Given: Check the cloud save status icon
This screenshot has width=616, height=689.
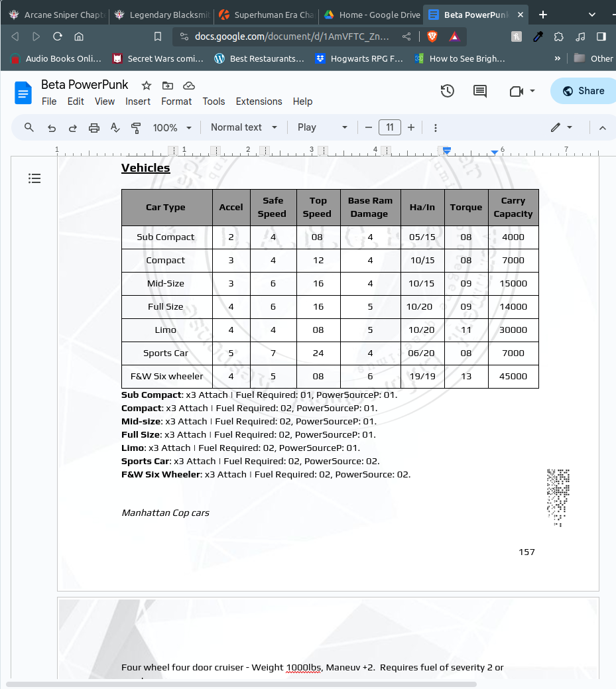Looking at the screenshot, I should (x=189, y=86).
